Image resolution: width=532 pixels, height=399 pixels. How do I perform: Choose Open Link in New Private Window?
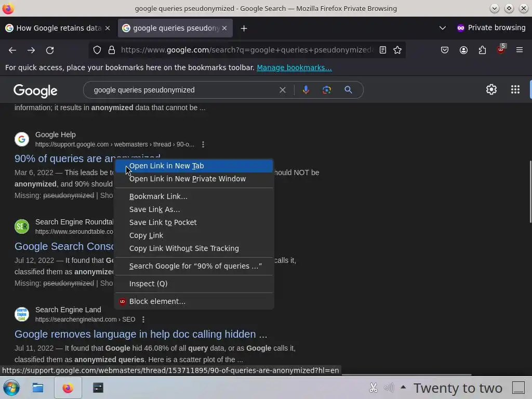pos(194,179)
